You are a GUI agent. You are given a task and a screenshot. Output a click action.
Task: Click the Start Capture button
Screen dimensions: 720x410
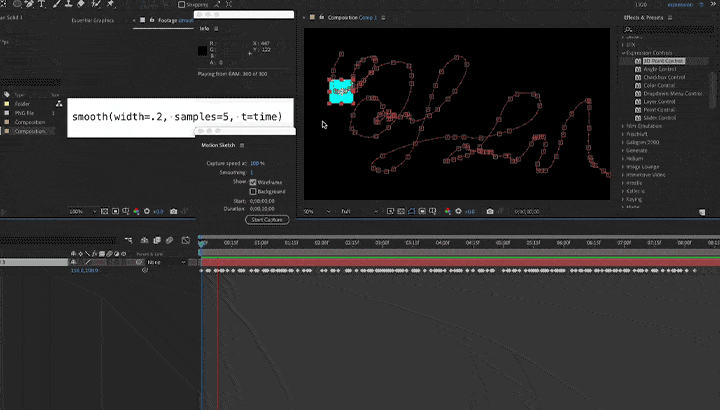[267, 219]
